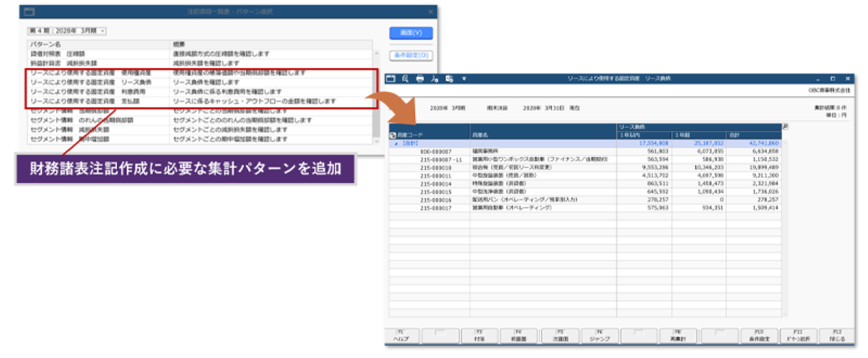Open the toolbar overflow arrow menu
This screenshot has height=358, width=868.
[464, 78]
